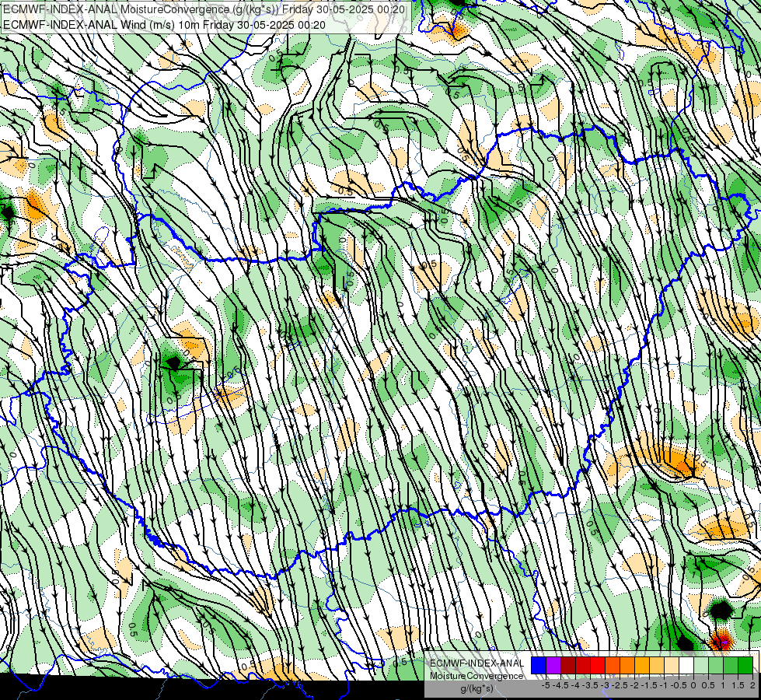This screenshot has height=700, width=761.
Task: Click the MoistureConvergence title line at top
Action: point(204,9)
